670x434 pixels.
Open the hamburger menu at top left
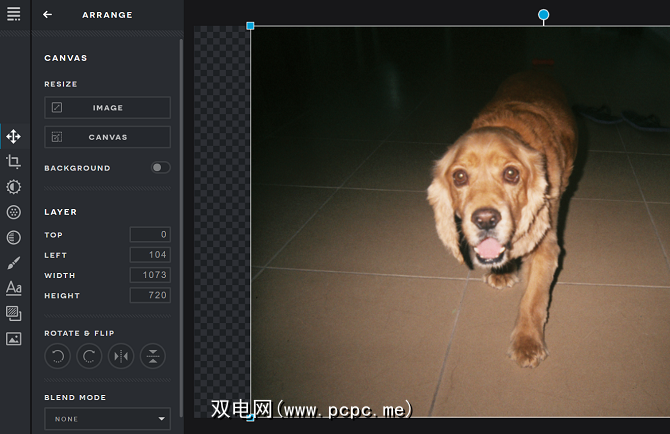(x=13, y=14)
